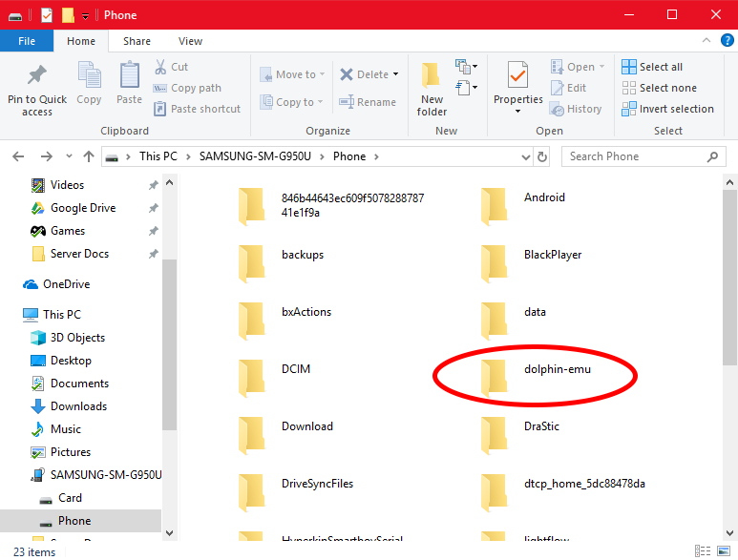This screenshot has height=560, width=738.
Task: Switch to large icons view in status bar
Action: 727,551
